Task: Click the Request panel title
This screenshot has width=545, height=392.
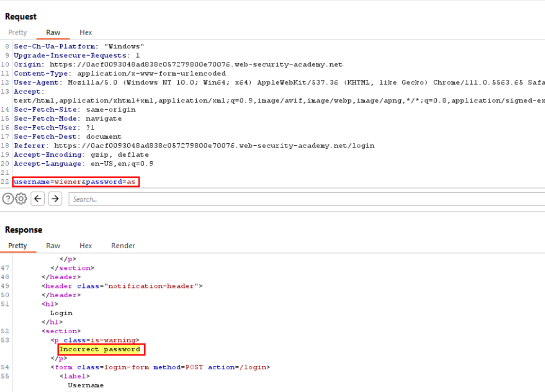Action: point(21,16)
